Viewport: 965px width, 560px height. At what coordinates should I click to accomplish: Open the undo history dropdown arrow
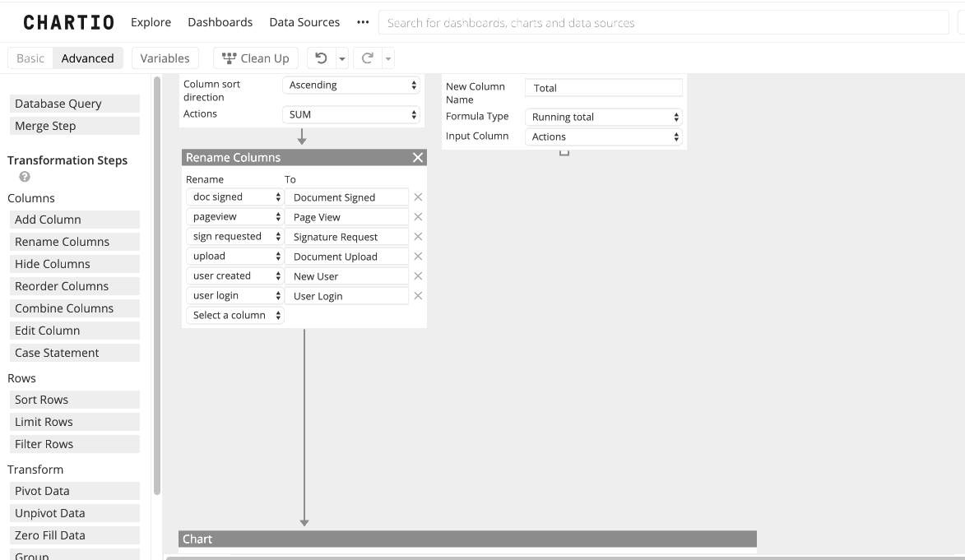[x=342, y=58]
